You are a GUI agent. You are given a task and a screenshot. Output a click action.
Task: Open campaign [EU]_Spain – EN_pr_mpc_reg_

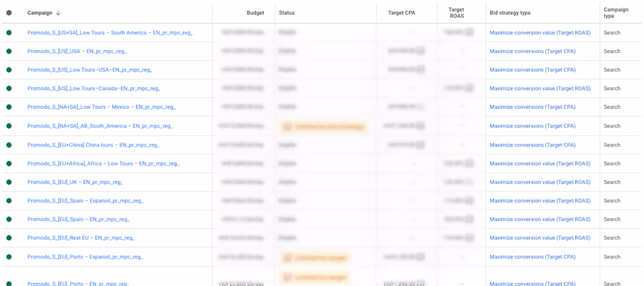click(x=78, y=219)
